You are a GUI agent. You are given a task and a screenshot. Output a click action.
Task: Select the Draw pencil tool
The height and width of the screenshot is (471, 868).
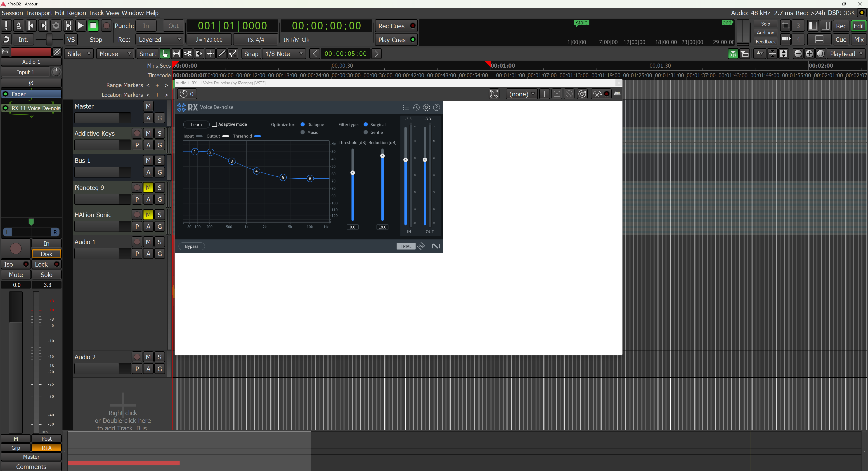tap(221, 54)
